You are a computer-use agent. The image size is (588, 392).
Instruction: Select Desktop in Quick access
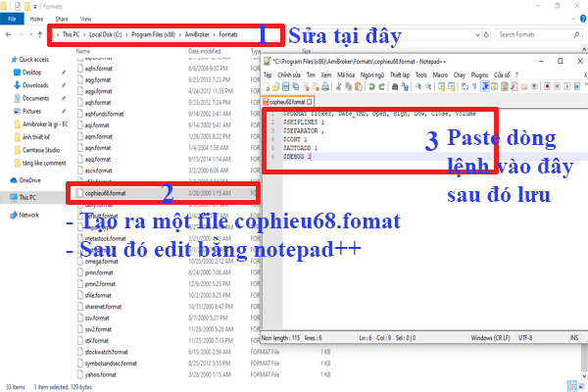point(32,72)
